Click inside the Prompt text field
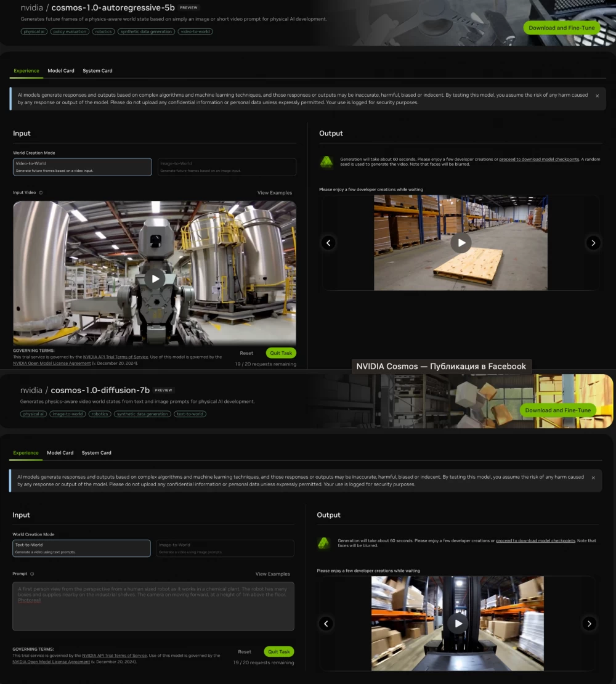Image resolution: width=616 pixels, height=684 pixels. tap(153, 606)
